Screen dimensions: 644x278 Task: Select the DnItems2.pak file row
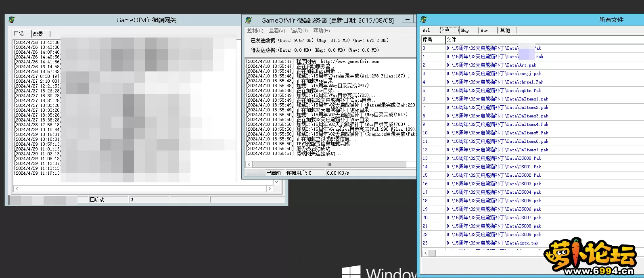533,107
